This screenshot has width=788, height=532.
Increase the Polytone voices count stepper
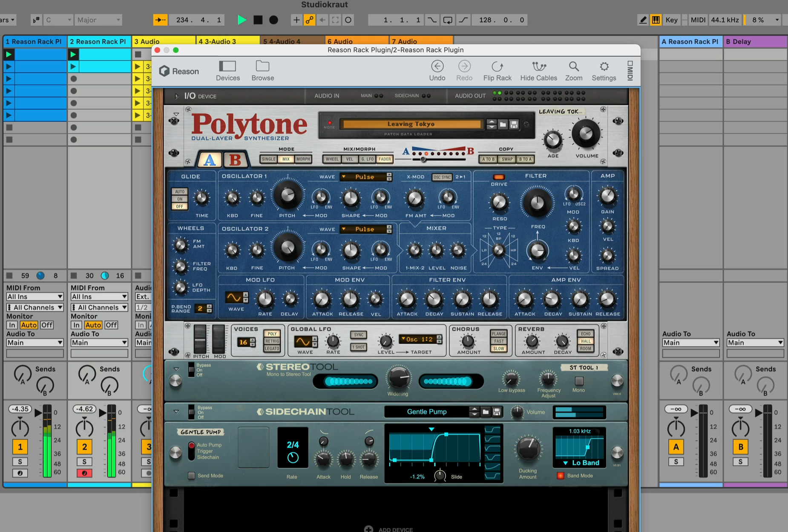[x=253, y=340]
